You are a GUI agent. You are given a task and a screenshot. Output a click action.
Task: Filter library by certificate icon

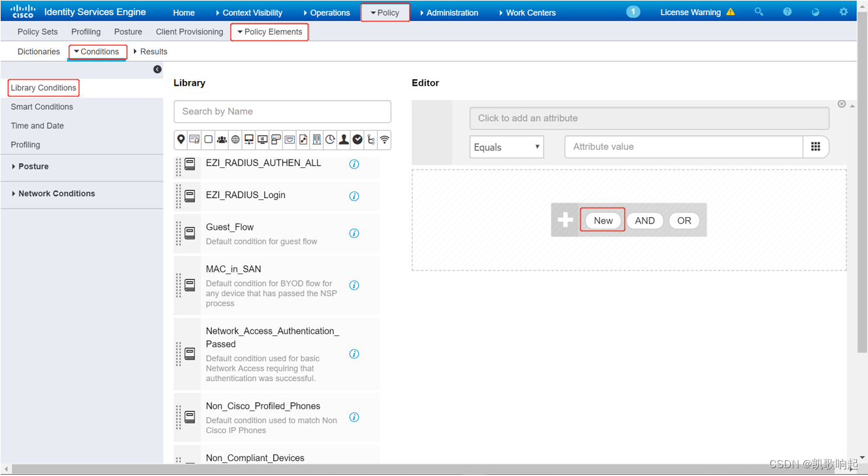click(195, 139)
